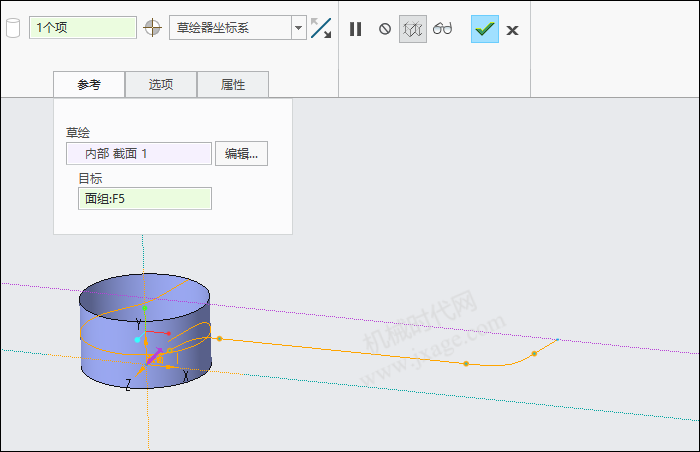Screen dimensions: 700x452
Task: Select the 面组:F5 target field
Action: [x=145, y=198]
